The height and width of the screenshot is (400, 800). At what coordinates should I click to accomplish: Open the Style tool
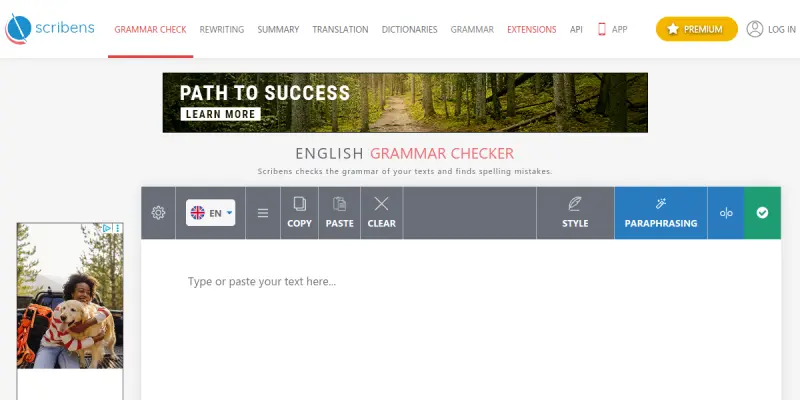tap(575, 213)
